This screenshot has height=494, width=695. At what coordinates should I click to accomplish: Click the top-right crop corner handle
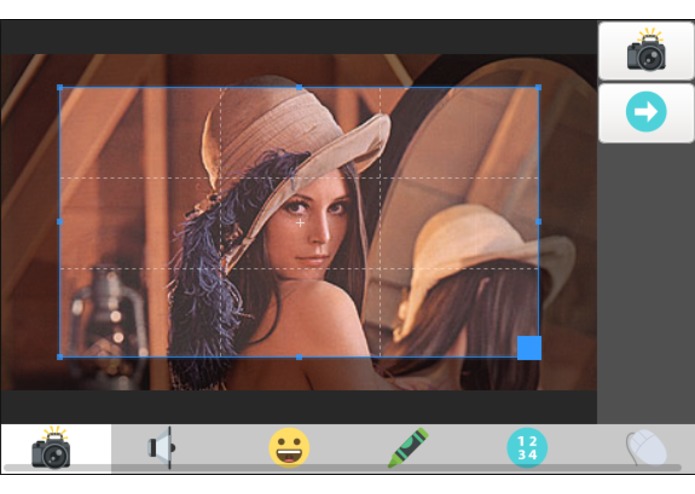539,88
